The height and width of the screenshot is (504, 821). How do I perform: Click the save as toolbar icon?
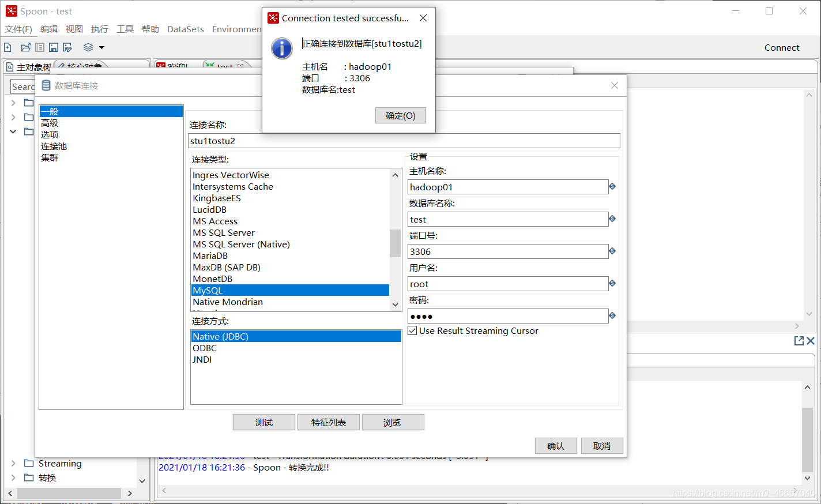click(67, 47)
